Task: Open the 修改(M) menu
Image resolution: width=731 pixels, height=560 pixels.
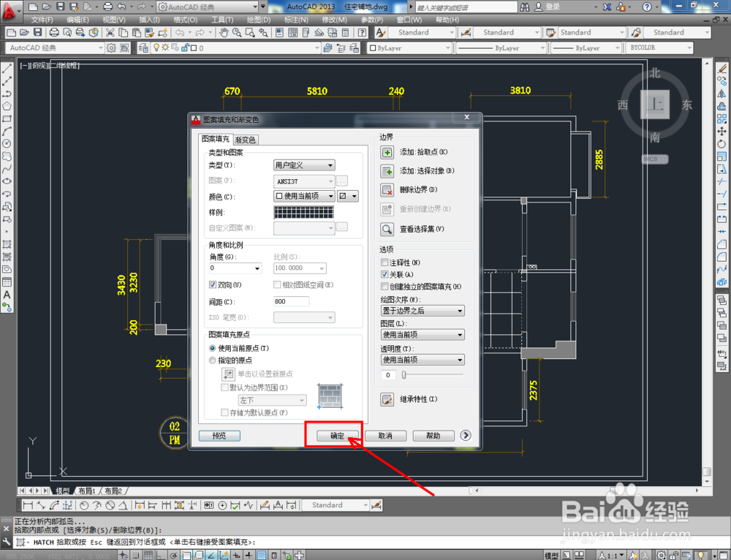Action: pyautogui.click(x=334, y=20)
